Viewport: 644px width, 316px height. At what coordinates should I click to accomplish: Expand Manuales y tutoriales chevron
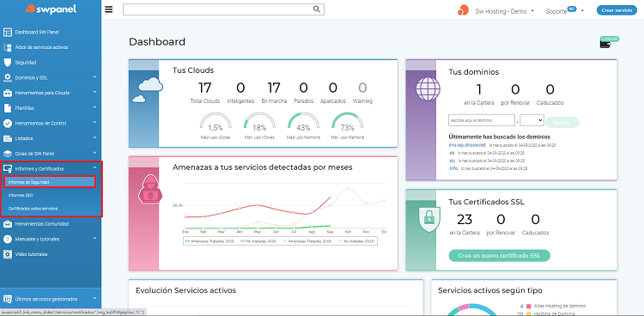coord(94,238)
